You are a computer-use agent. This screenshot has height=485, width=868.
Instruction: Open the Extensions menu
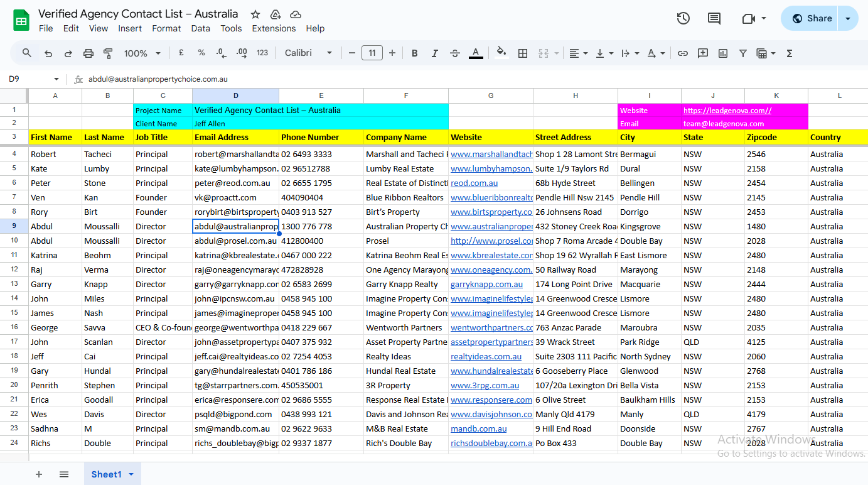[x=274, y=28]
